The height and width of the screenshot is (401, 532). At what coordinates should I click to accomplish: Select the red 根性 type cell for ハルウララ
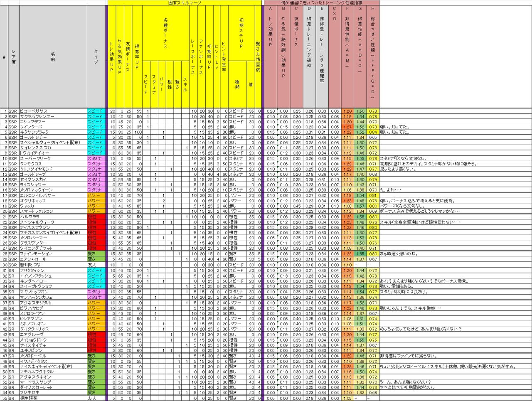coord(95,217)
